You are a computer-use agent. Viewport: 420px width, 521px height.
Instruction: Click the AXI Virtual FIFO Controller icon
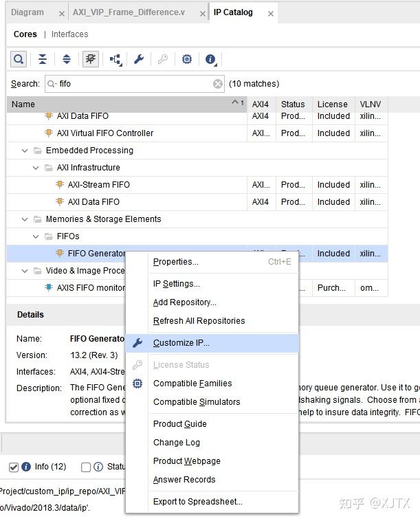pyautogui.click(x=49, y=133)
